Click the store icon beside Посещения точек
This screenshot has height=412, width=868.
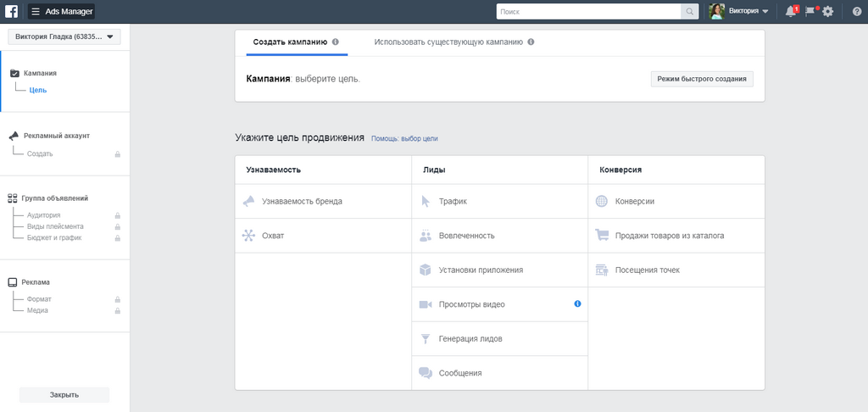pos(602,270)
